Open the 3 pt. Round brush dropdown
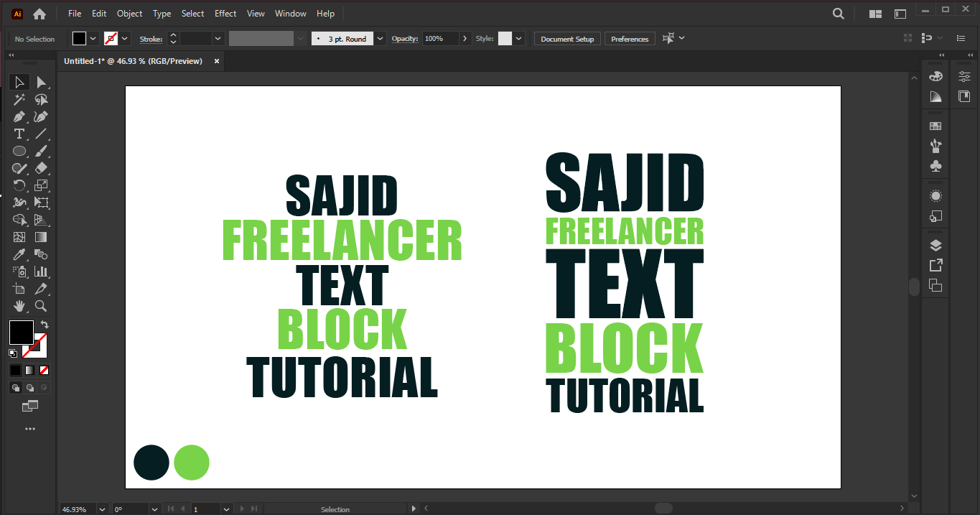The height and width of the screenshot is (515, 980). [381, 39]
